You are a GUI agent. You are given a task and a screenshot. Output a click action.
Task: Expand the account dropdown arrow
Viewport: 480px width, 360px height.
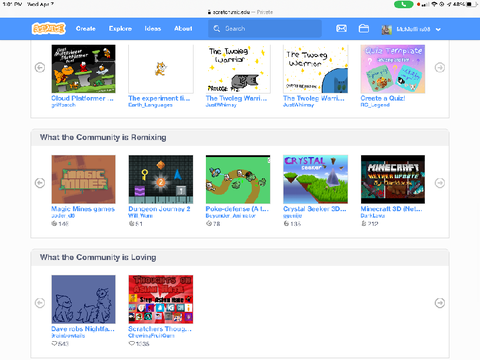(x=438, y=29)
